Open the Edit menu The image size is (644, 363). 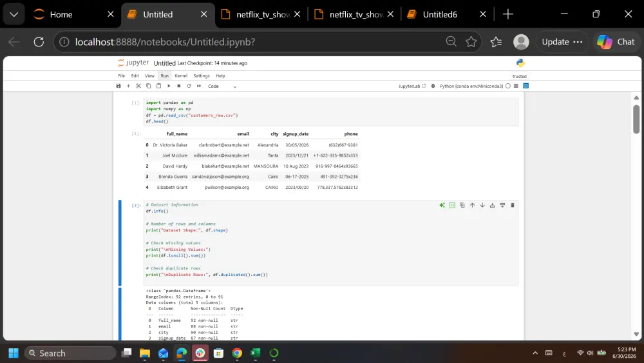135,75
